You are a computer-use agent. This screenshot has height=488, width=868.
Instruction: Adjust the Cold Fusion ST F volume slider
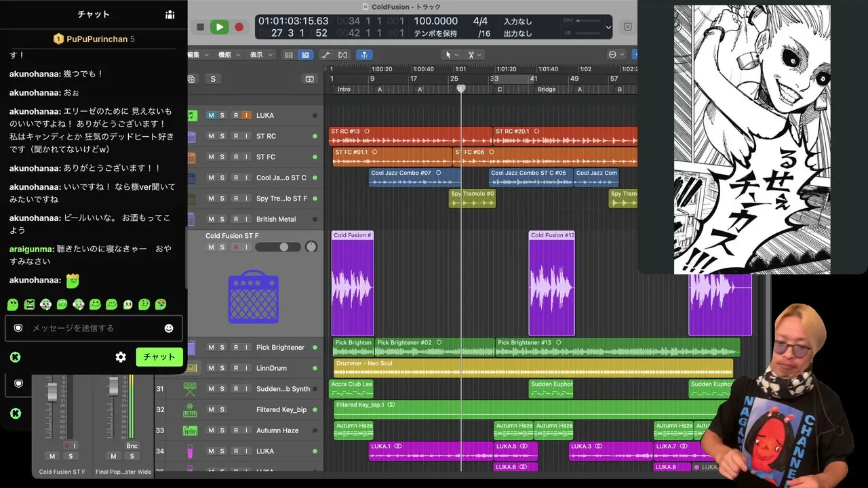coord(278,247)
